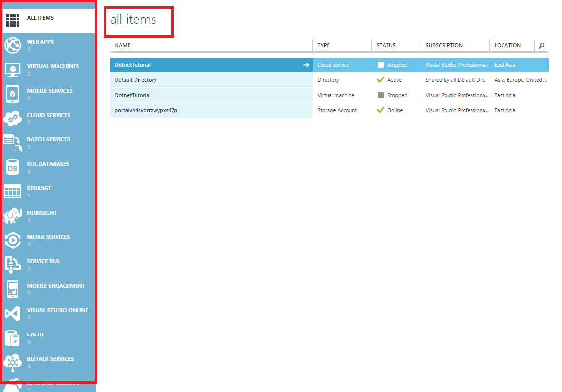This screenshot has height=392, width=562.
Task: Open the Default Directory item
Action: (136, 80)
